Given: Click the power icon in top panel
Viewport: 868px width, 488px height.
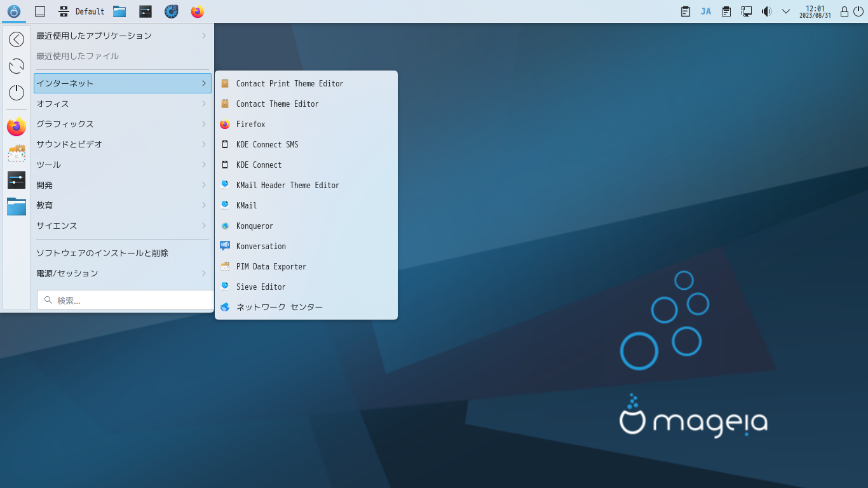Looking at the screenshot, I should coord(858,11).
